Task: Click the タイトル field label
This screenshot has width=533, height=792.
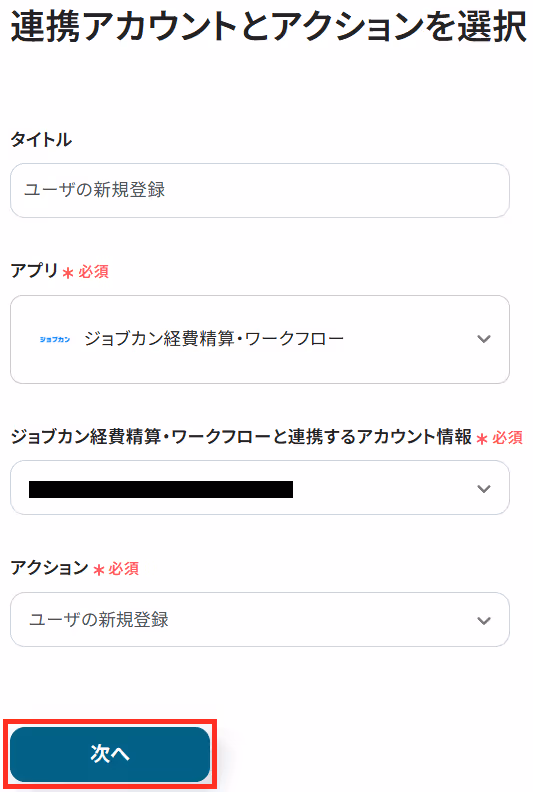Action: coord(41,139)
